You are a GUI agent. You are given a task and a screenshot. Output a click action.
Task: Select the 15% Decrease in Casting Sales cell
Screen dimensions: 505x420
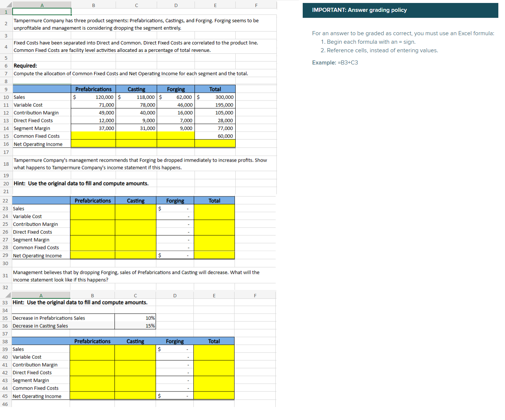coord(135,326)
